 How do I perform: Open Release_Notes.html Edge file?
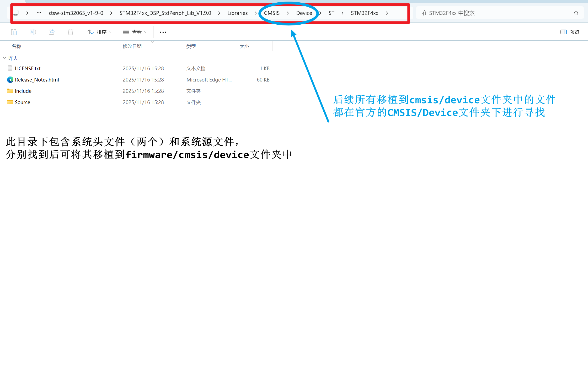[x=37, y=80]
